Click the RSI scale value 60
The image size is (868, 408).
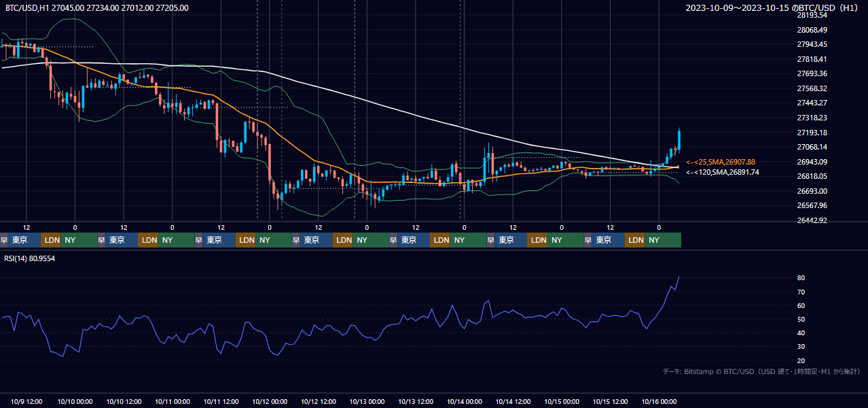point(801,305)
